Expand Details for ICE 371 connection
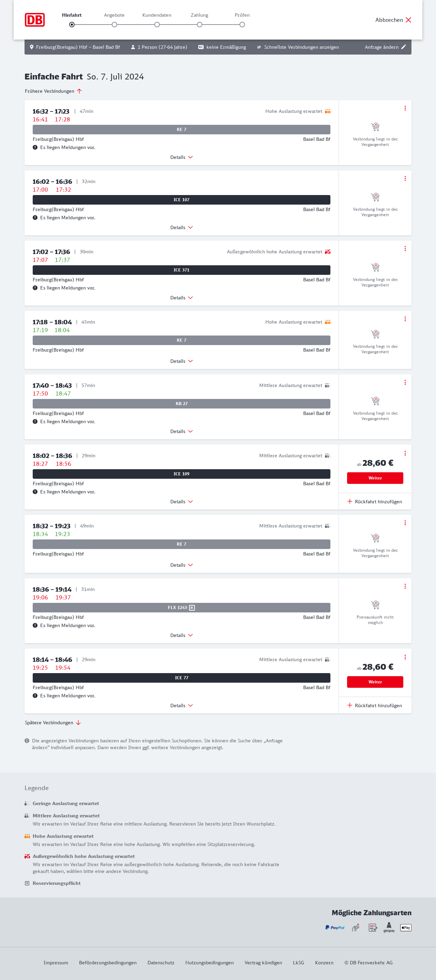Viewport: 436px width, 980px height. 181,298
